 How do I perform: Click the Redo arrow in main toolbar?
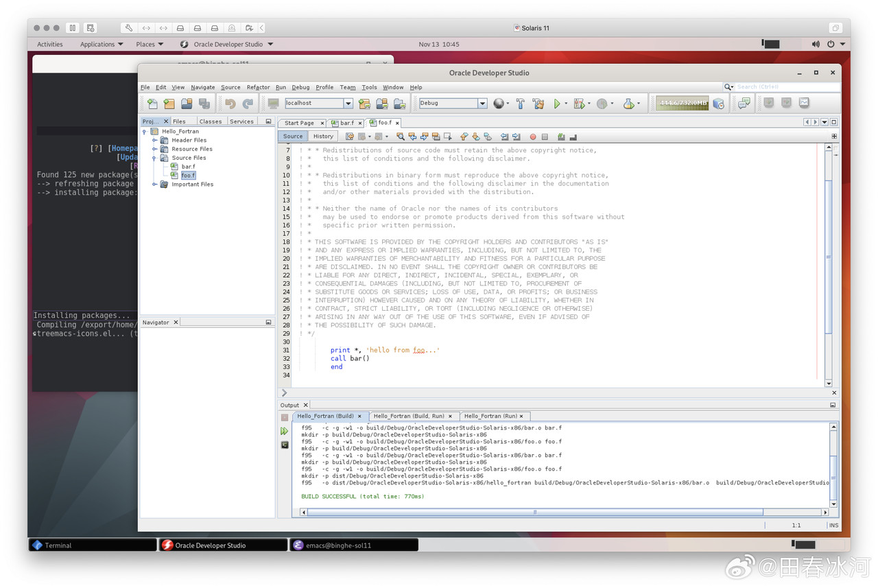[x=248, y=104]
